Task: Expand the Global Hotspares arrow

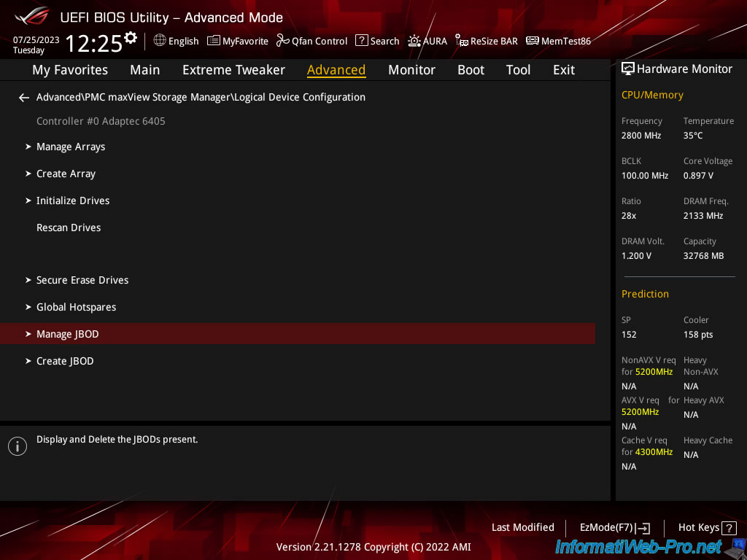Action: click(x=28, y=307)
